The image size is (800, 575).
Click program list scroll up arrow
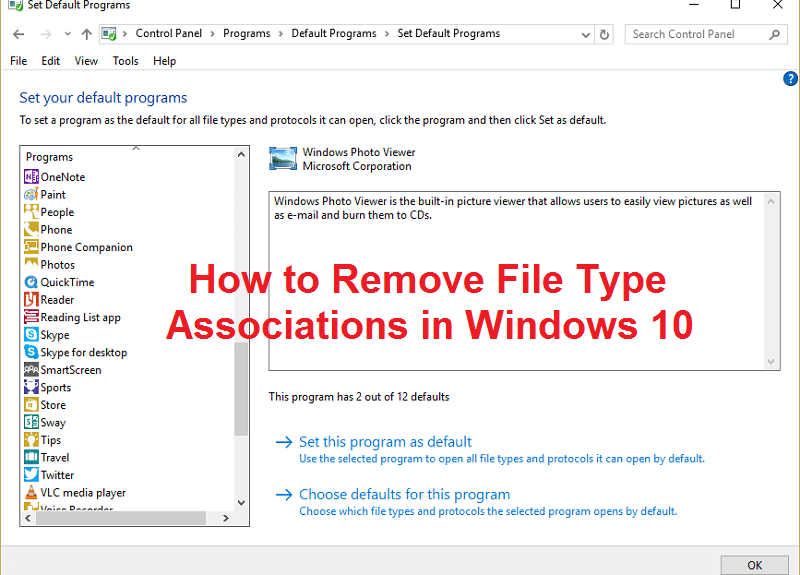pyautogui.click(x=241, y=154)
